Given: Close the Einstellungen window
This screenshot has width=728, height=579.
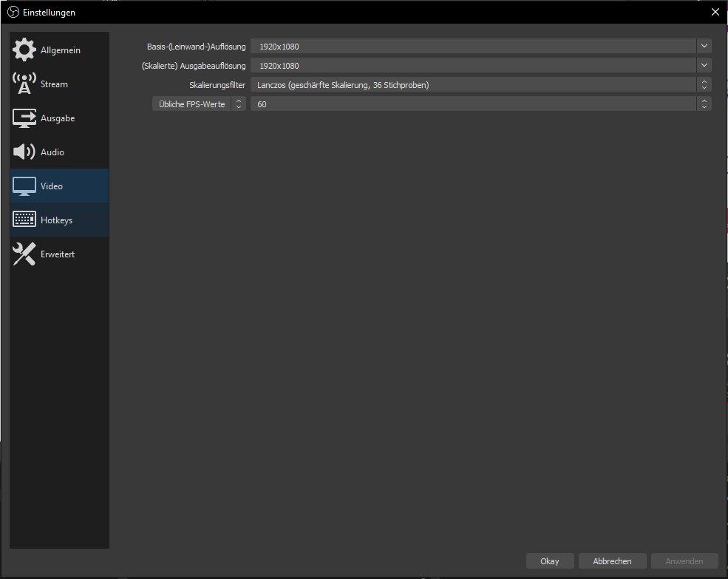Looking at the screenshot, I should click(715, 12).
